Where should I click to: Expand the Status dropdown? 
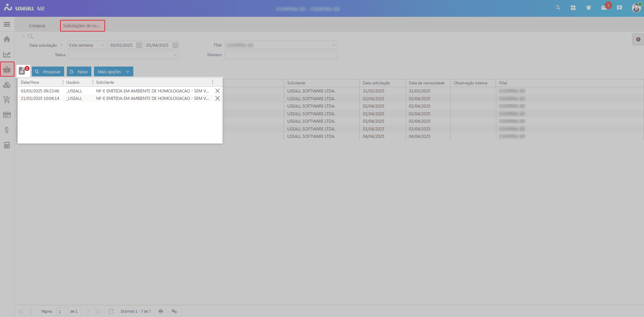tap(124, 55)
